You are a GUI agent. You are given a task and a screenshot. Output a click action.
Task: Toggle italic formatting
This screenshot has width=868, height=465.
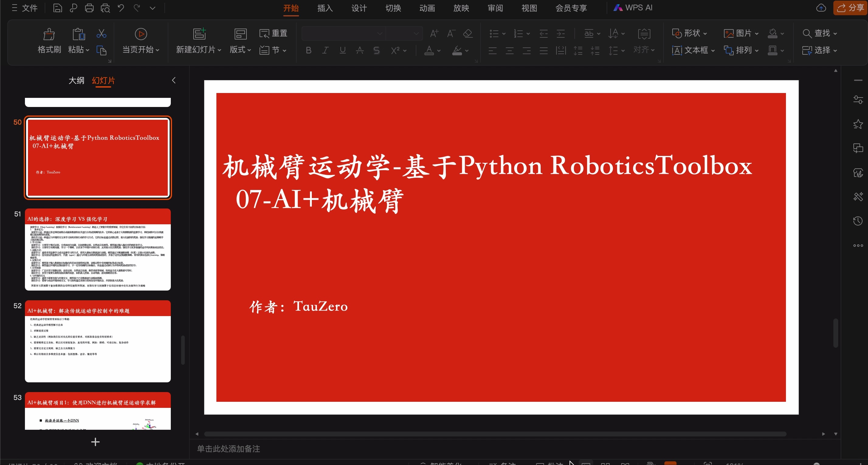pyautogui.click(x=325, y=50)
